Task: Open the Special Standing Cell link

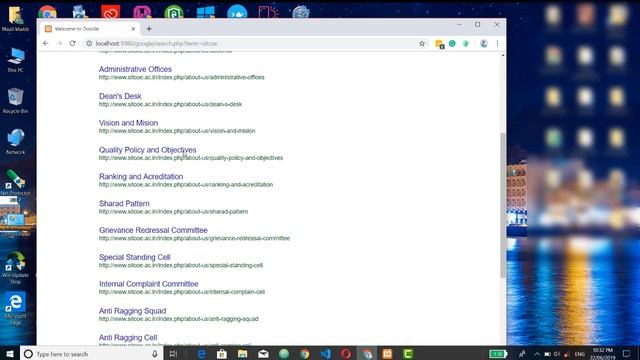Action: pos(134,257)
